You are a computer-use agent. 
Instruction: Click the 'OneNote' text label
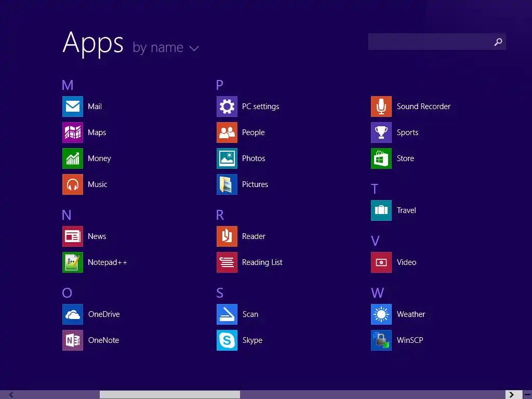coord(103,340)
